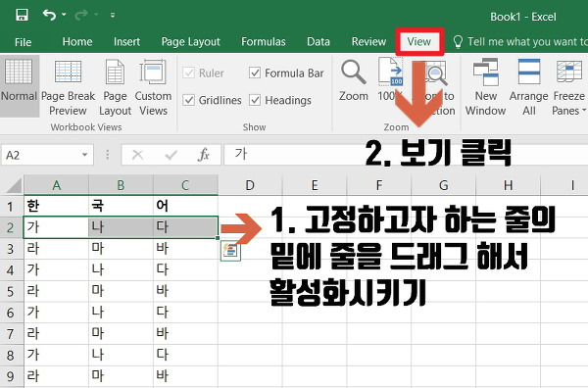Image resolution: width=588 pixels, height=388 pixels.
Task: Open the File tab
Action: tap(23, 42)
